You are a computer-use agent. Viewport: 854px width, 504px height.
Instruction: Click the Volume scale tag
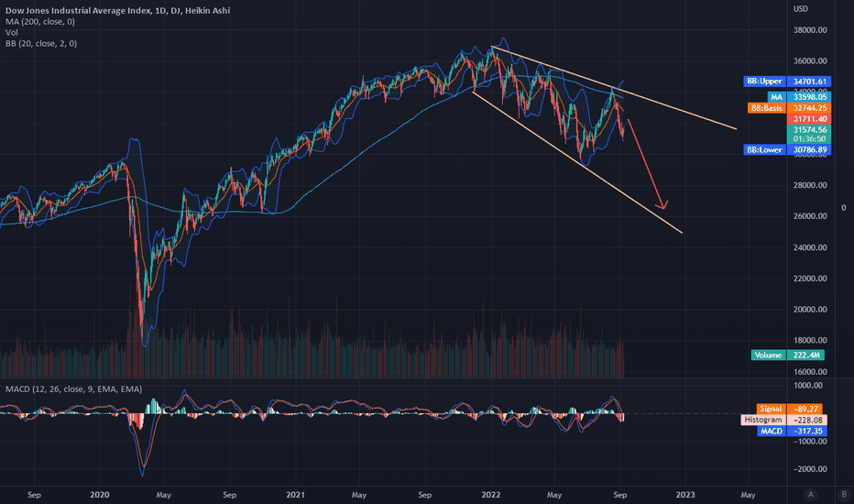coord(768,356)
